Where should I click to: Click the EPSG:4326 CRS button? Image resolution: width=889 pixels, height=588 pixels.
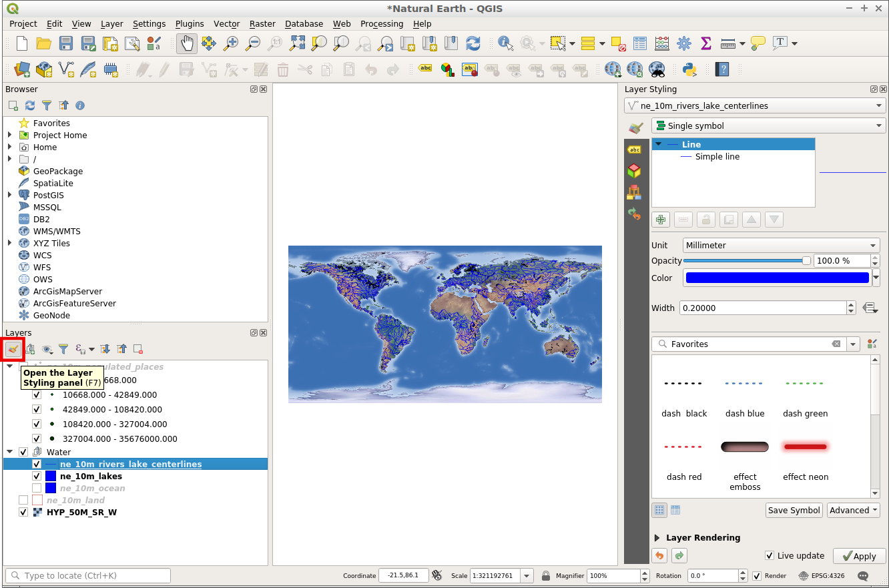pos(821,575)
